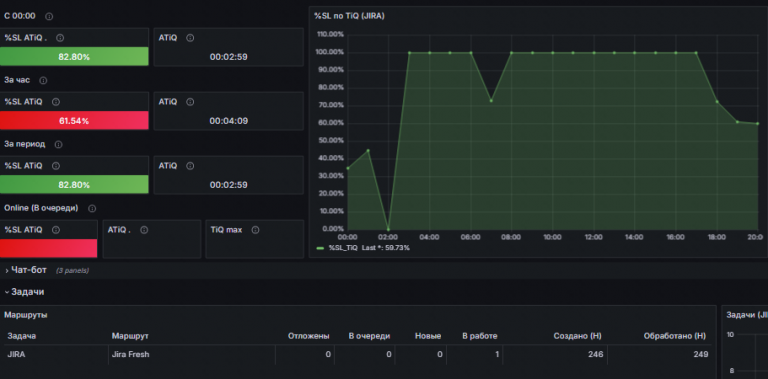768x379 pixels.
Task: Click info icon beside Online (В очереди) heading
Action: [92, 209]
